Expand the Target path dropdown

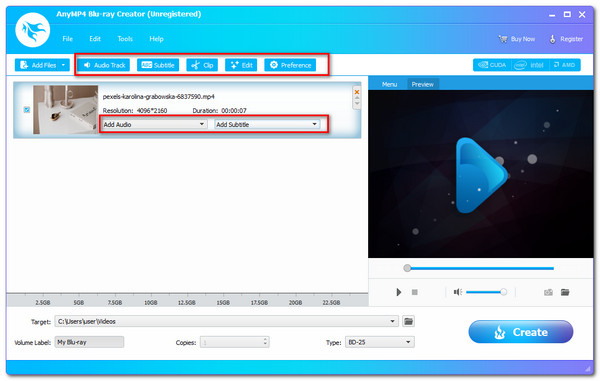(392, 321)
